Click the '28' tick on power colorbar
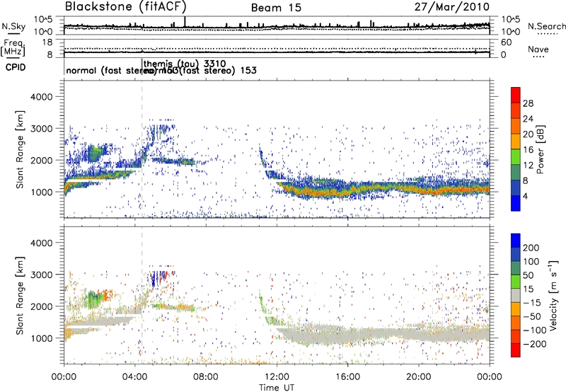This screenshot has height=392, width=566. [528, 103]
